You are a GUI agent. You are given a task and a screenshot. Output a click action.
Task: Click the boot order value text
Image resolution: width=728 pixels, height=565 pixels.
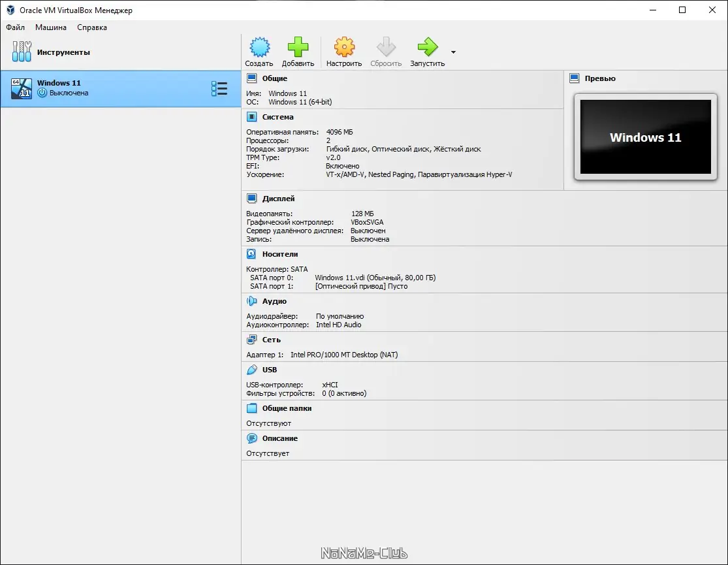tap(404, 149)
